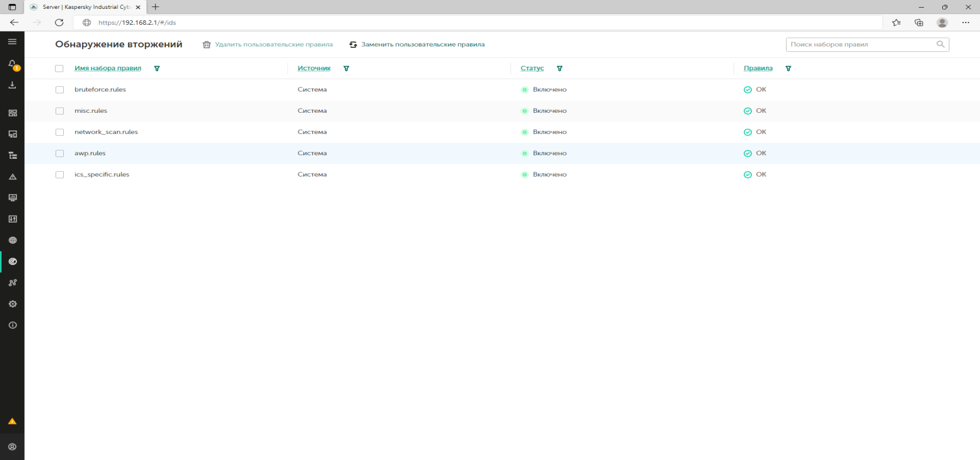
Task: Sort by the Правила column header
Action: pyautogui.click(x=758, y=68)
